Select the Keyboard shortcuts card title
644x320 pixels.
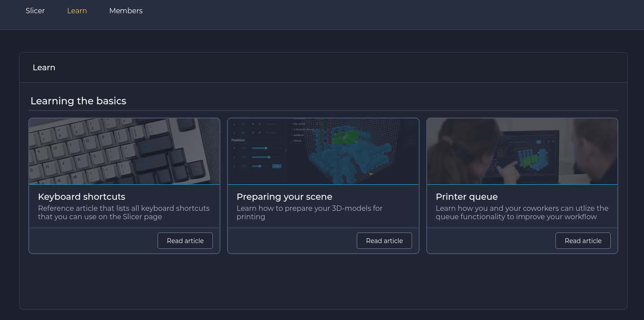pyautogui.click(x=81, y=197)
